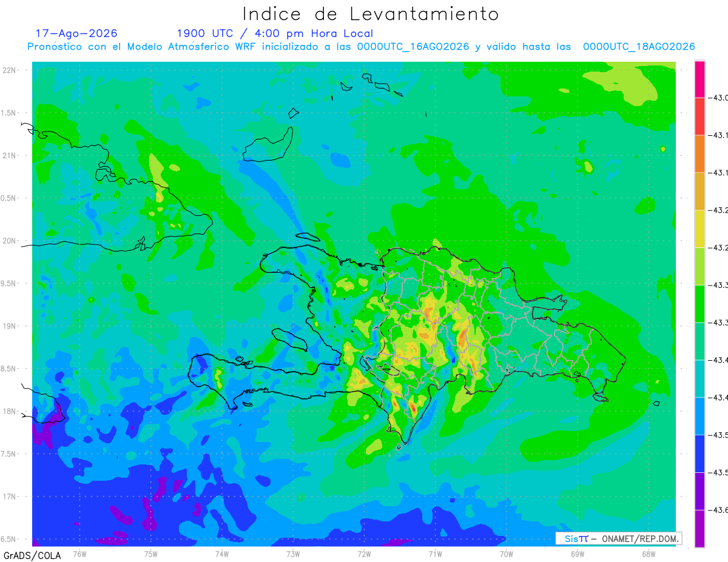Viewport: 728px width, 562px height.
Task: Click the '6.5N' latitude axis label
Action: [8, 540]
